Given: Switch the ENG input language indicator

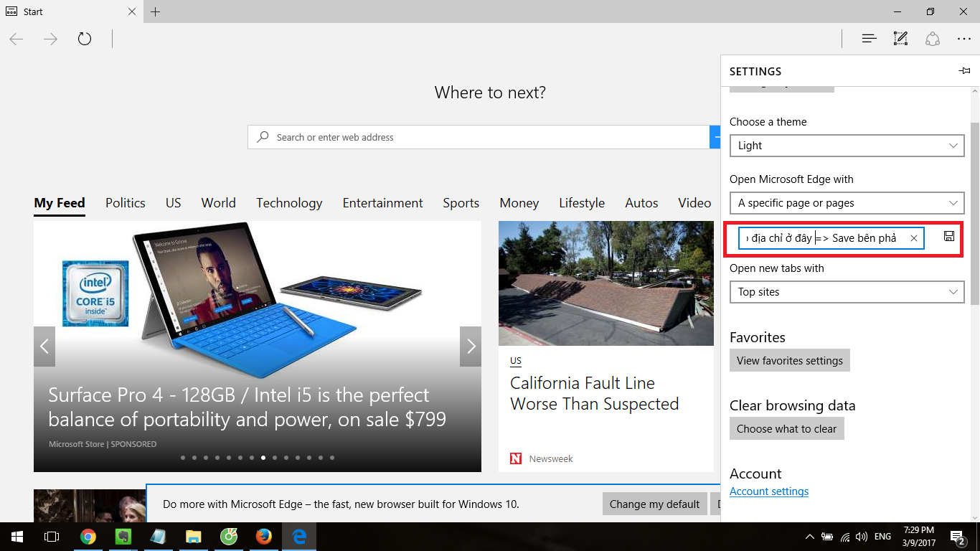Looking at the screenshot, I should pos(882,537).
